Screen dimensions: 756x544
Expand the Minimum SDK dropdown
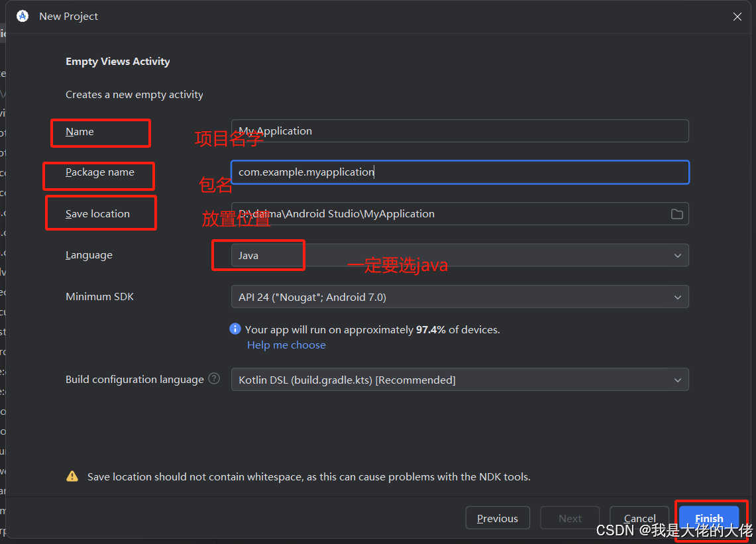(460, 297)
